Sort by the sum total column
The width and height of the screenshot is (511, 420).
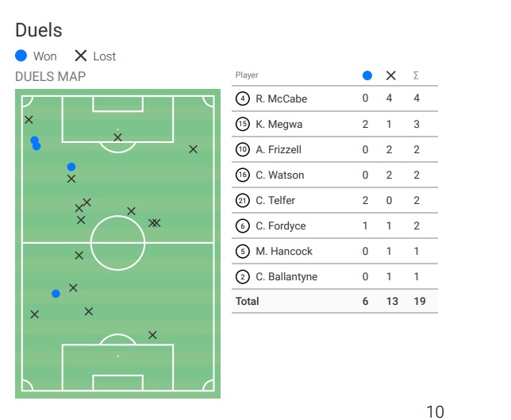click(416, 75)
